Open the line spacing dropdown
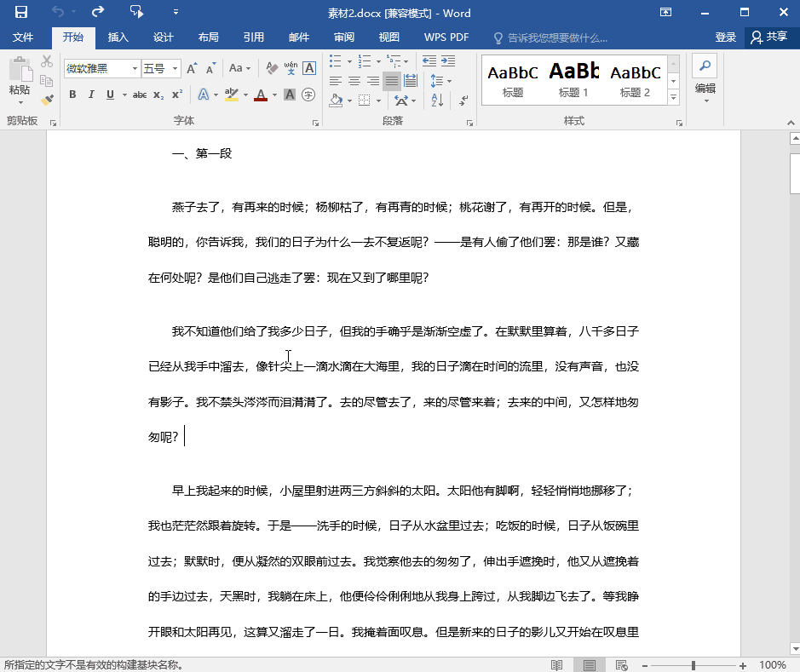The height and width of the screenshot is (672, 800). click(441, 81)
